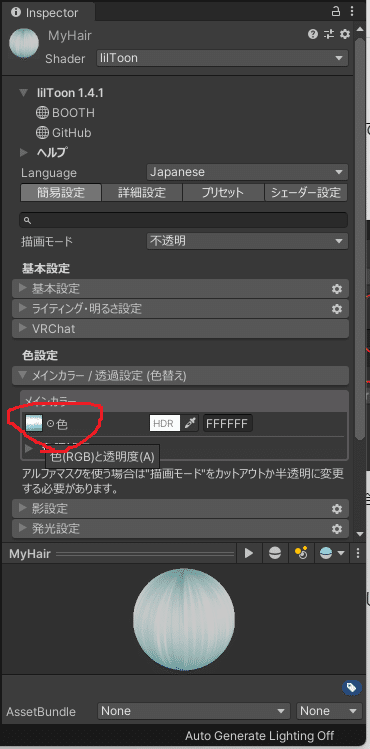Collapse the lilToon 1.4.1 foldout
Viewport: 370px width, 749px height.
(24, 93)
